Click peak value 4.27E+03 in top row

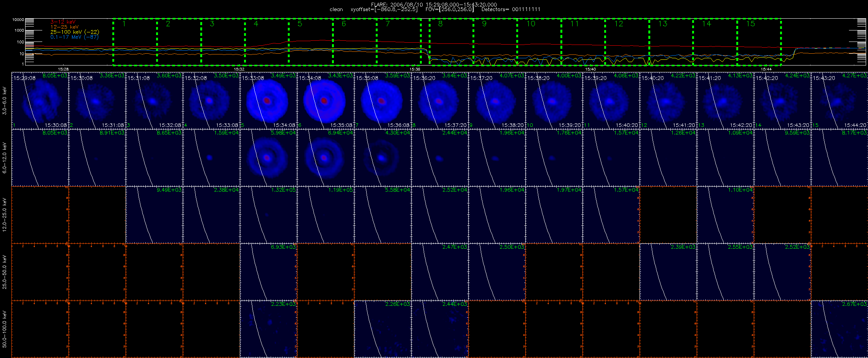click(x=855, y=75)
